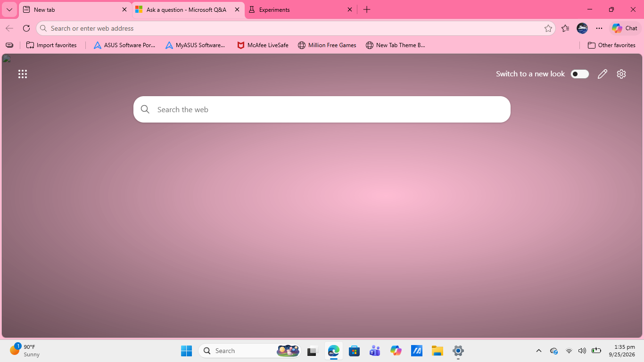
Task: Launch Copilot from the taskbar
Action: (x=396, y=351)
